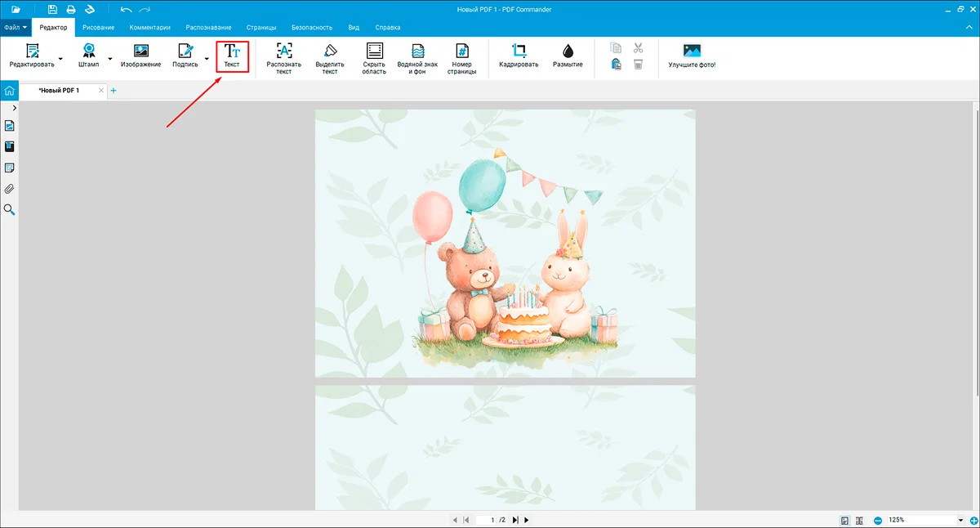
Task: Expand the Подпись dropdown arrow
Action: [x=206, y=58]
